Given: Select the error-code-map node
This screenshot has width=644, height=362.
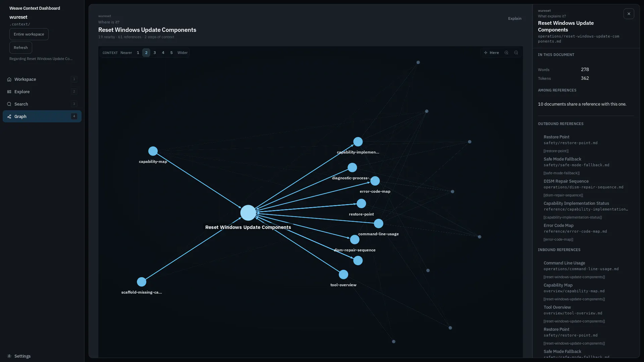Looking at the screenshot, I should coord(375,181).
